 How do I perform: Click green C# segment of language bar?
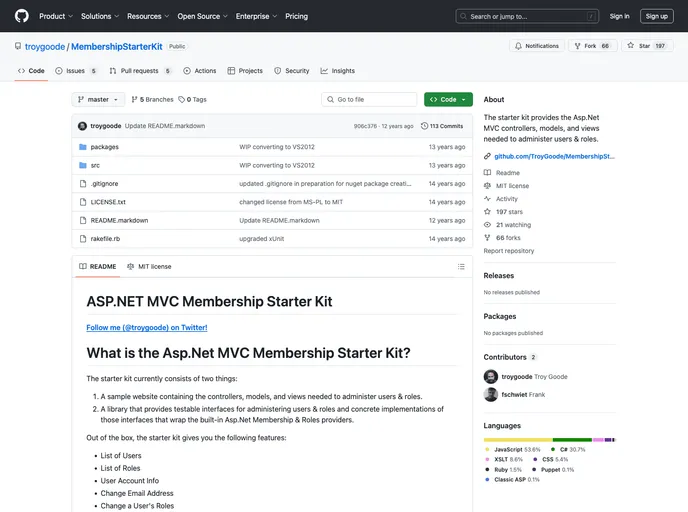(573, 440)
